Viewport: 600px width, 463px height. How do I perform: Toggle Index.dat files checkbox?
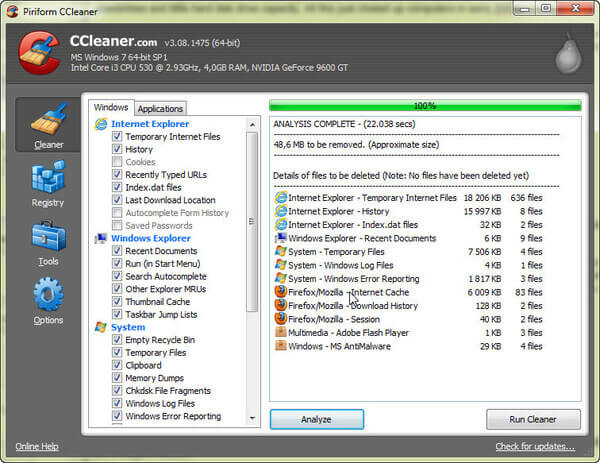(117, 187)
